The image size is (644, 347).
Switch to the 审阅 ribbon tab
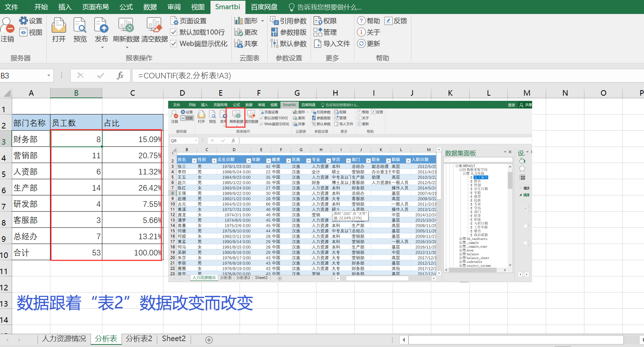tap(174, 7)
